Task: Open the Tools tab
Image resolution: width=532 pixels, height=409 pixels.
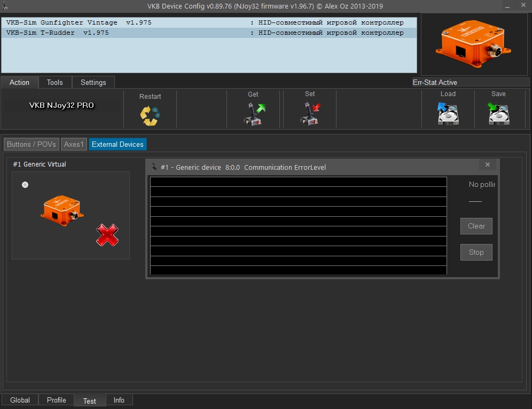Action: 54,82
